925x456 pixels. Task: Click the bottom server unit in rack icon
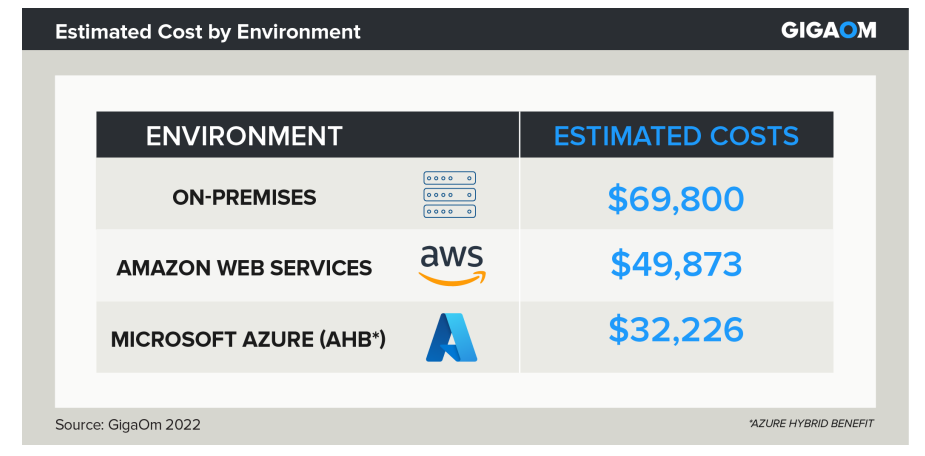coord(450,211)
